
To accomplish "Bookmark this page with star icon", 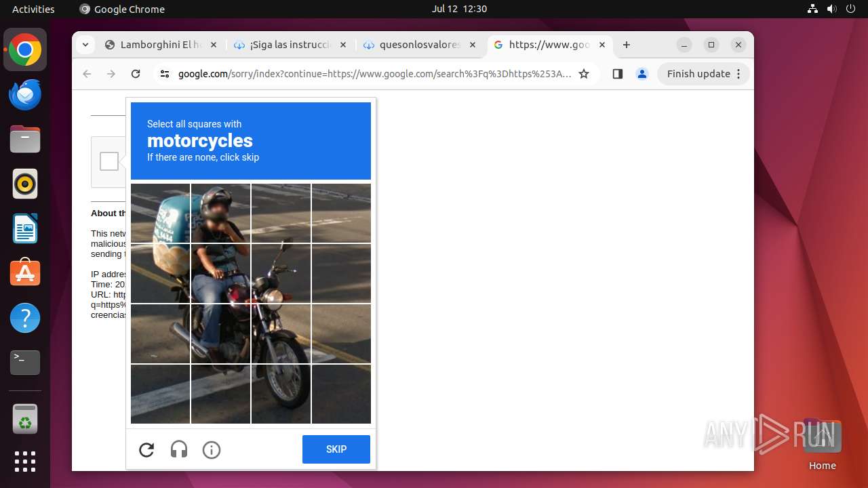I will click(x=584, y=74).
